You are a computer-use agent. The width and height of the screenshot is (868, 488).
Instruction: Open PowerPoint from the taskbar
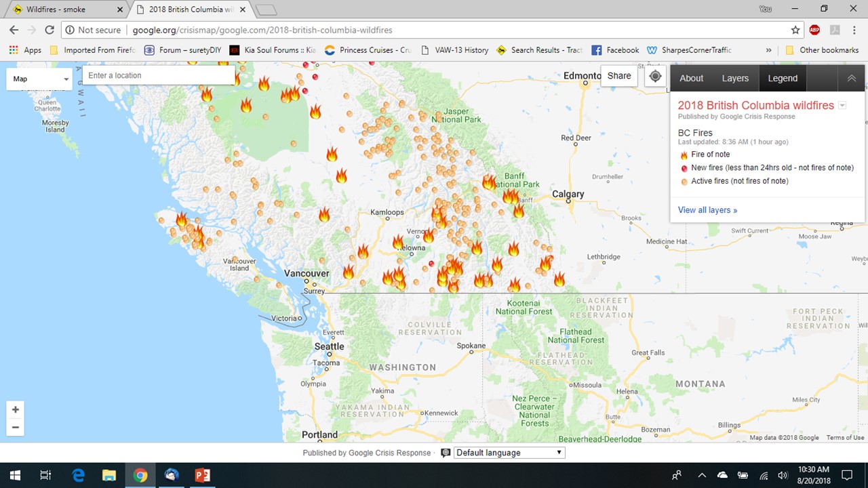pos(203,475)
